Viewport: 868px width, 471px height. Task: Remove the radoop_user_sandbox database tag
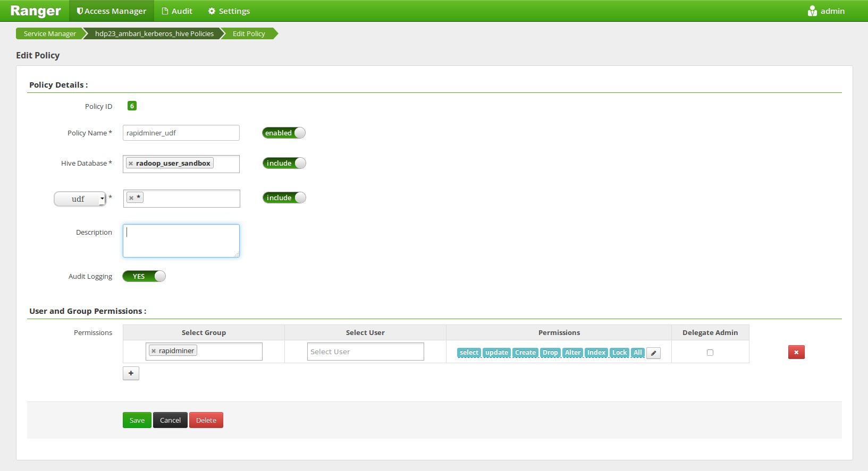(x=131, y=164)
